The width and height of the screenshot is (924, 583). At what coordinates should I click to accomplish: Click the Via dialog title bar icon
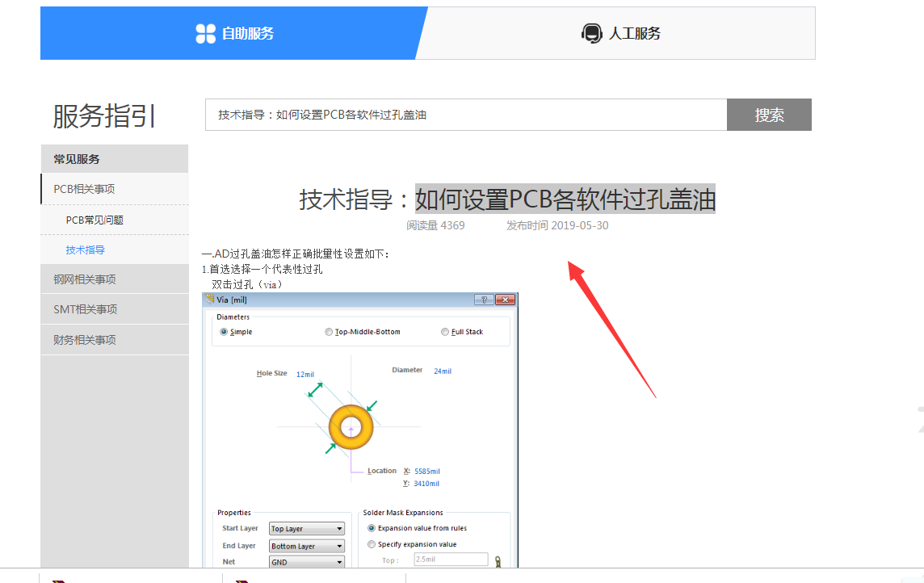210,300
